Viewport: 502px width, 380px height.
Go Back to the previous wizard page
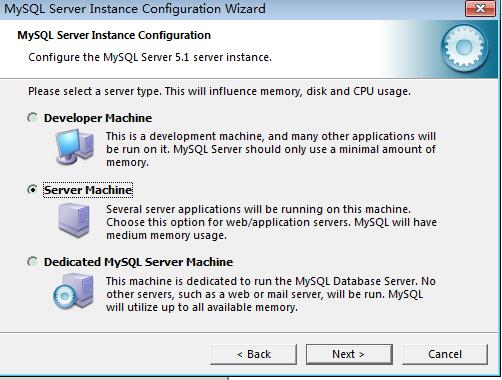tap(253, 354)
